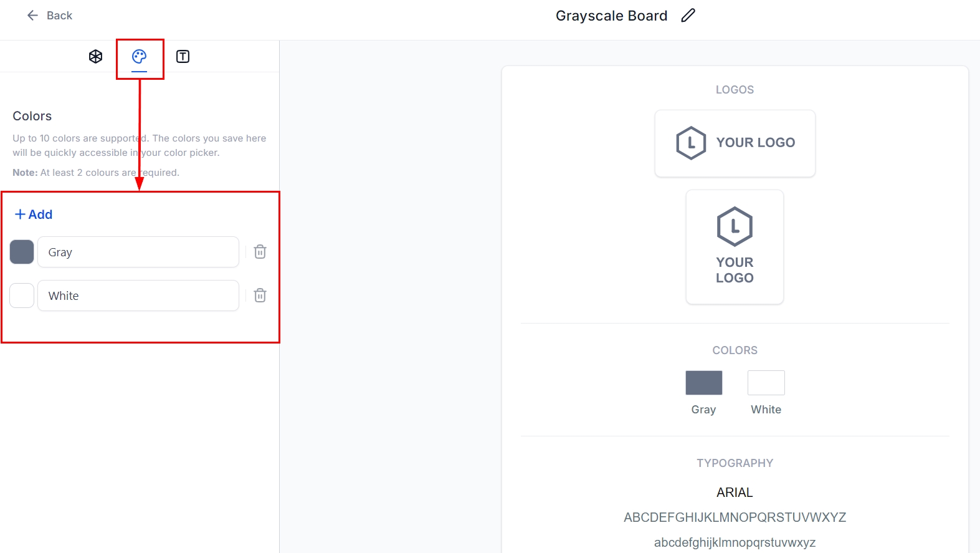Select the vertical stacked YOUR LOGO card
980x553 pixels.
(x=735, y=247)
